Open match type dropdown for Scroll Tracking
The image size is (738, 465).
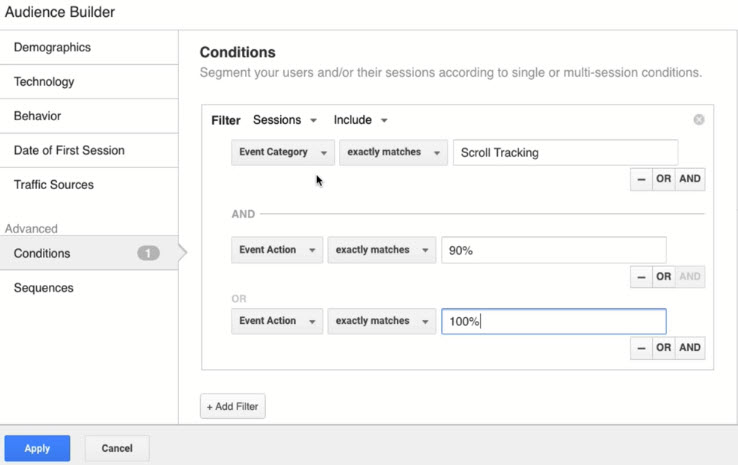[x=392, y=153]
